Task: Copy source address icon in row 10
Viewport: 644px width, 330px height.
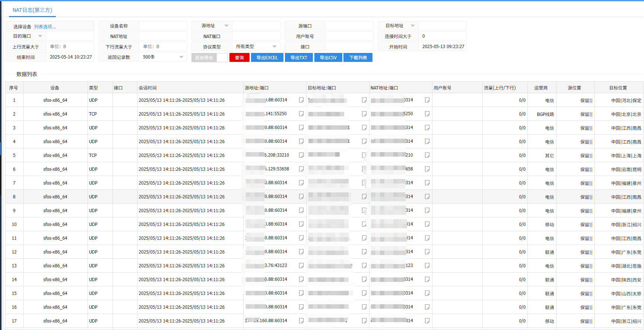Action: pyautogui.click(x=301, y=224)
